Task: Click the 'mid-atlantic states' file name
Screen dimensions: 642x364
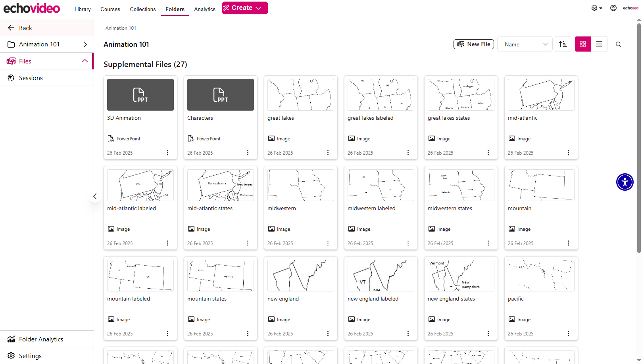Action: (x=210, y=209)
